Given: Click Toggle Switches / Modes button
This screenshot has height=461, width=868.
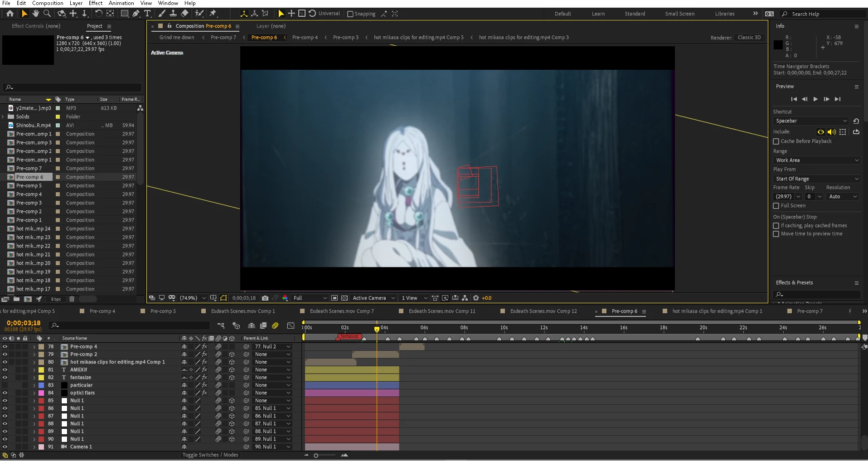Looking at the screenshot, I should (210, 455).
